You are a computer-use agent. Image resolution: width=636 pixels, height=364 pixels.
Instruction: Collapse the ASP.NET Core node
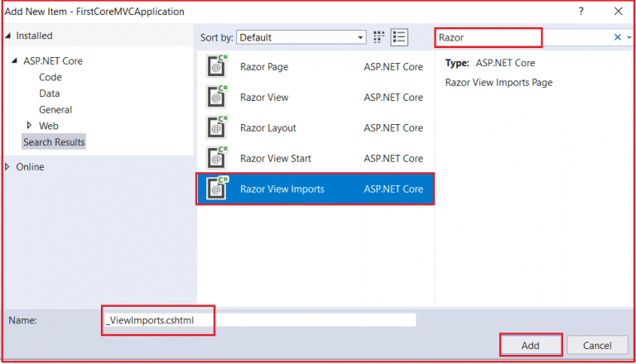(x=14, y=61)
